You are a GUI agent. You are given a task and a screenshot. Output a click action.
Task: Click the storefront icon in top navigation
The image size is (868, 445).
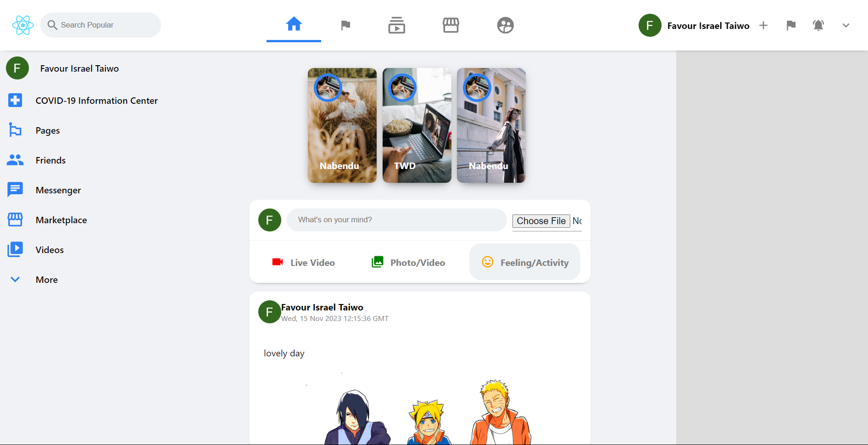coord(451,25)
